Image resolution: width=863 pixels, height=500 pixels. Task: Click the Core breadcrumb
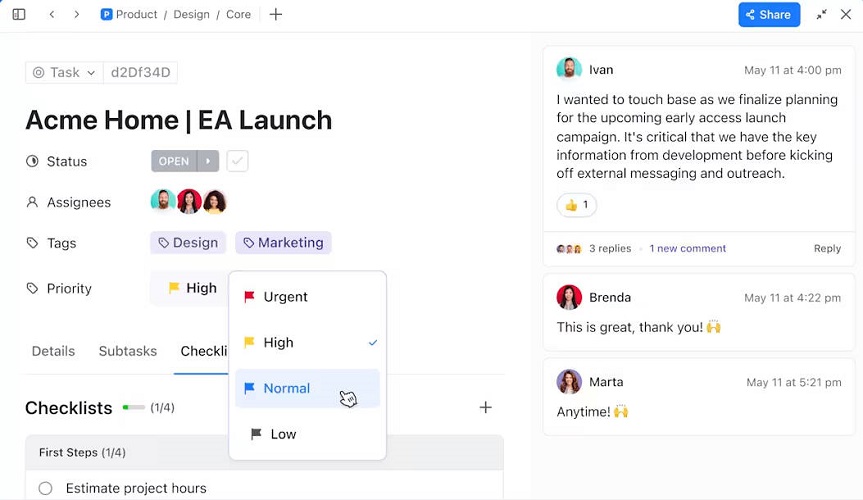coord(238,14)
